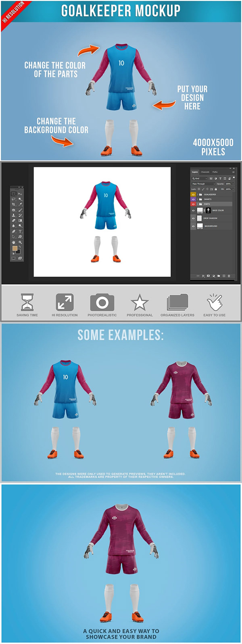
Task: Filter layers by pixel type
Action: pyautogui.click(x=211, y=179)
